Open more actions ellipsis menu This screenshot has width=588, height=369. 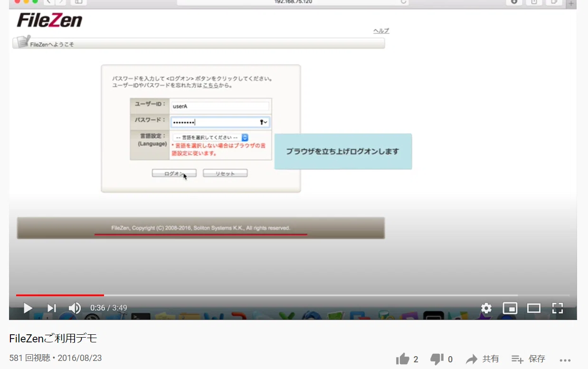click(565, 360)
